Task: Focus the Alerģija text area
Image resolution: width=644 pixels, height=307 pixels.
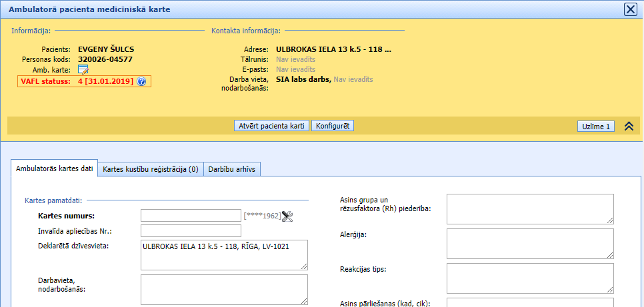Action: click(530, 243)
